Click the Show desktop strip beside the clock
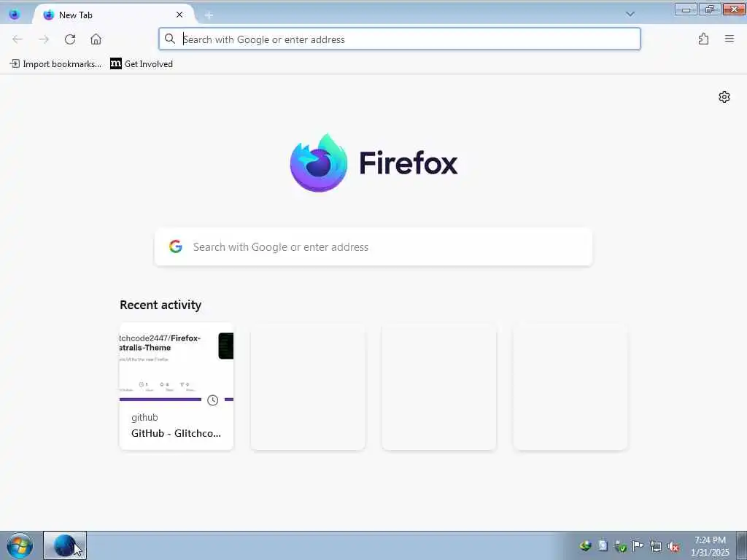The width and height of the screenshot is (747, 560). pyautogui.click(x=741, y=545)
